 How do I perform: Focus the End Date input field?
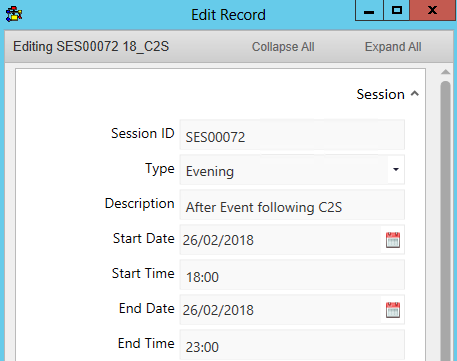click(x=281, y=310)
